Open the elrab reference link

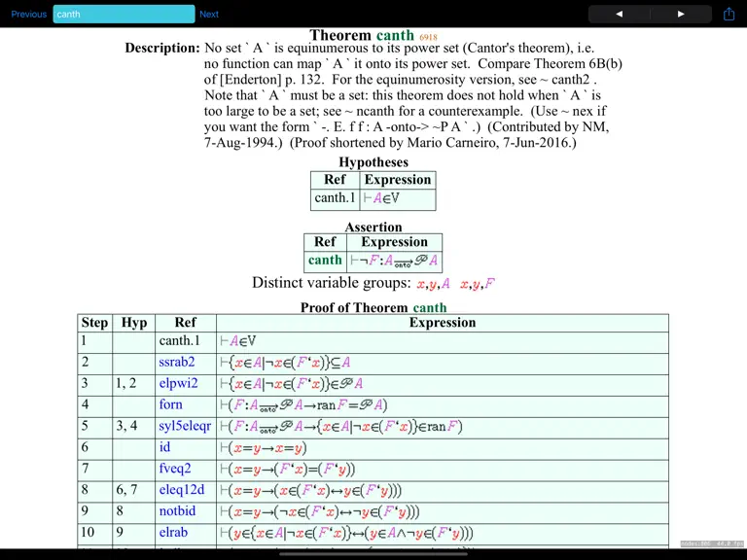point(173,533)
